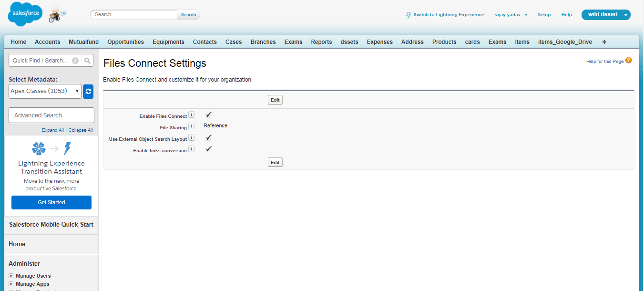Click the Lightning Experience Transition Assistant graphic
The width and height of the screenshot is (644, 291).
click(x=51, y=149)
